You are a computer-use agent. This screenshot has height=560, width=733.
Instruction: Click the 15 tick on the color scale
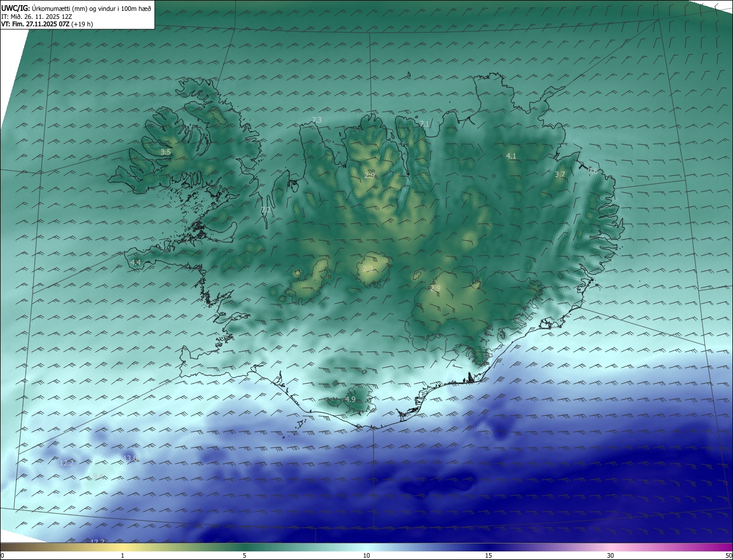488,555
